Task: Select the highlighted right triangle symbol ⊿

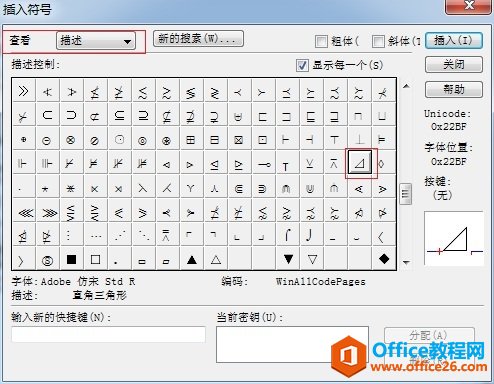Action: pyautogui.click(x=359, y=163)
